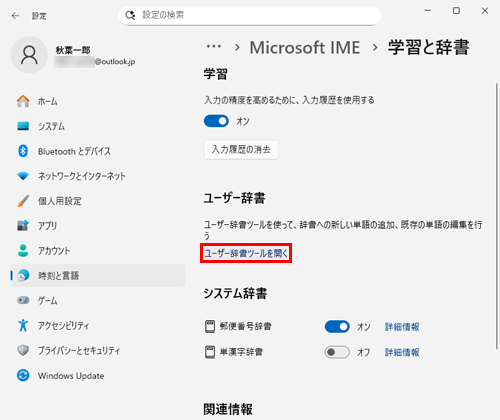The image size is (500, 420).
Task: Click the 設定の検索 search field
Action: point(250,15)
